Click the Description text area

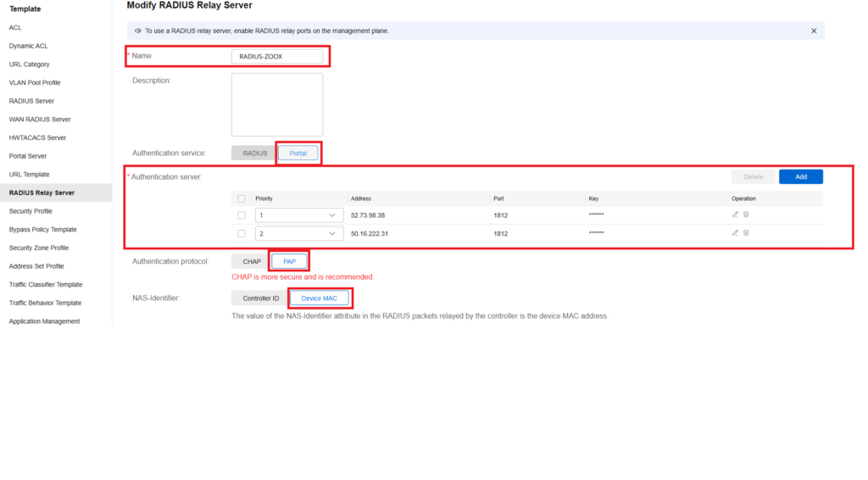[277, 104]
